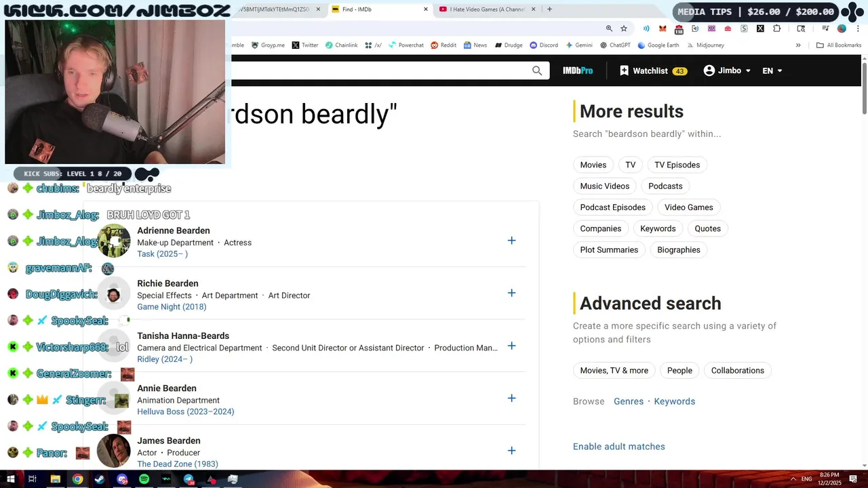The width and height of the screenshot is (868, 488).
Task: Open the Ridley (2024– ) title link
Action: click(165, 359)
